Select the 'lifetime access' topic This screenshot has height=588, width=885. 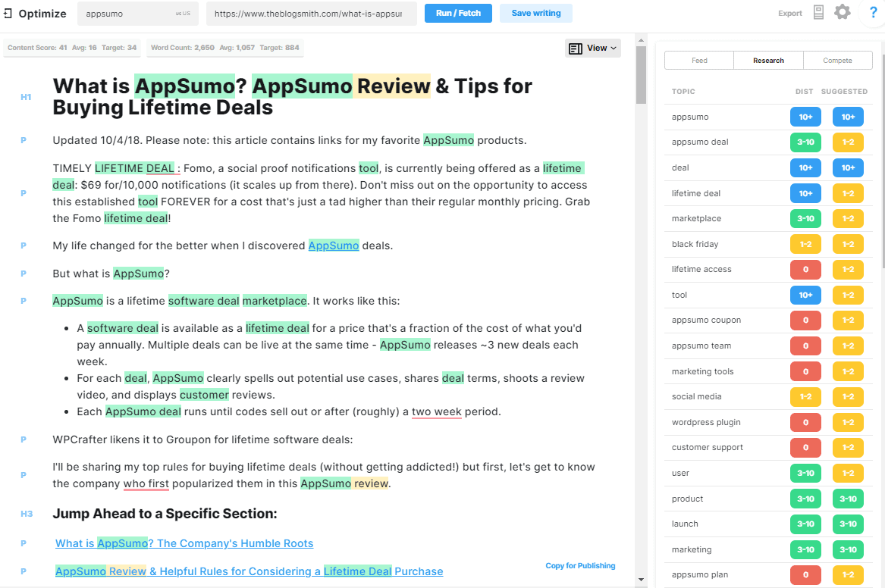click(x=768, y=270)
